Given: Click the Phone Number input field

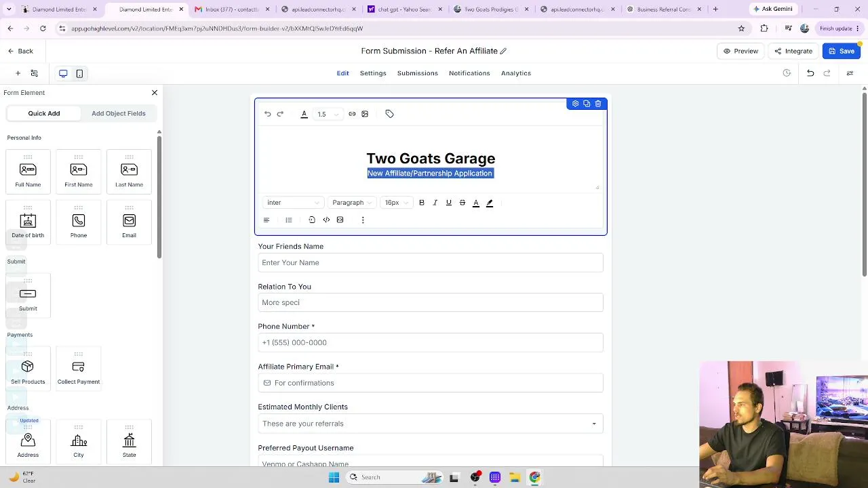Looking at the screenshot, I should [x=431, y=343].
